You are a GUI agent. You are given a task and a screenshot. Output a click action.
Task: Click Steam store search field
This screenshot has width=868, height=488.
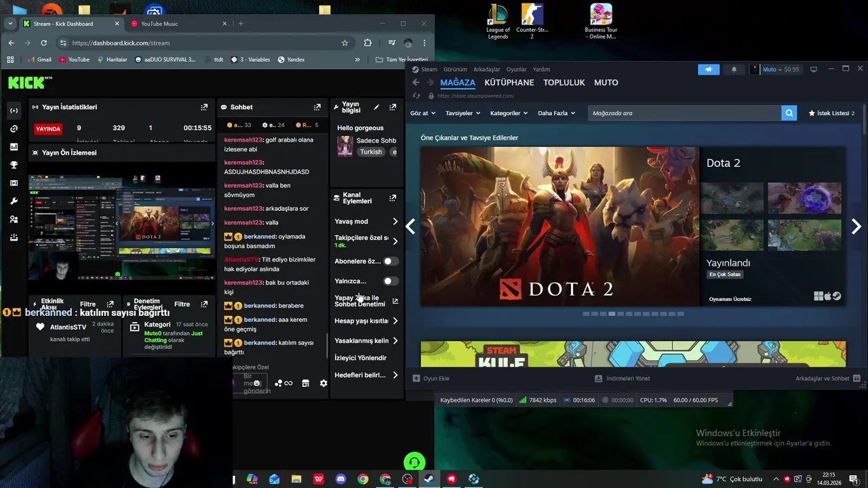pyautogui.click(x=685, y=113)
